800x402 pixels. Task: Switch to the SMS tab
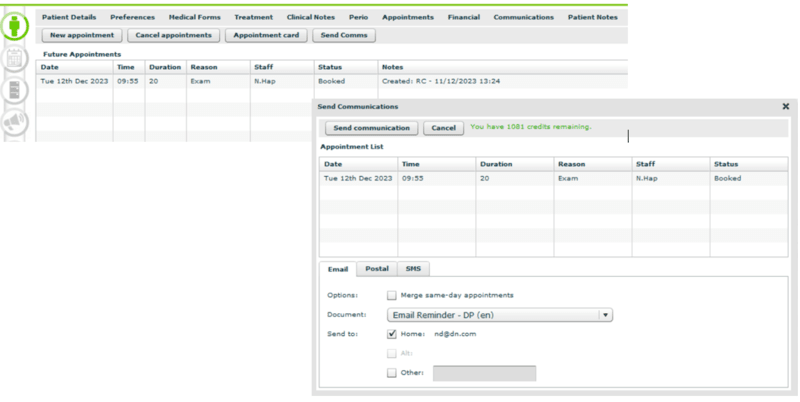412,269
